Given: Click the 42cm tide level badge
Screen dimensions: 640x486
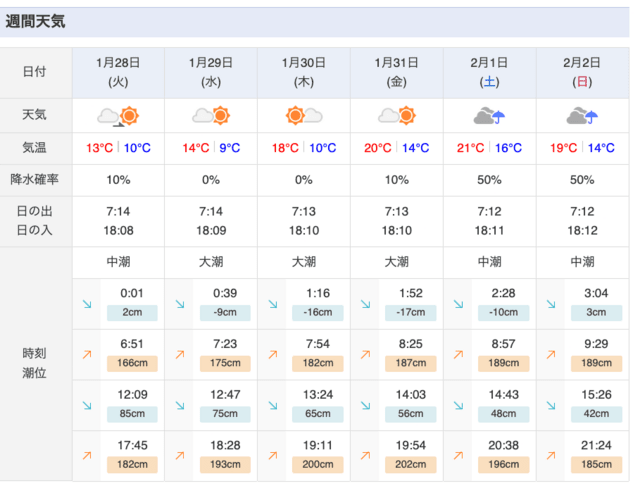Looking at the screenshot, I should point(596,414).
